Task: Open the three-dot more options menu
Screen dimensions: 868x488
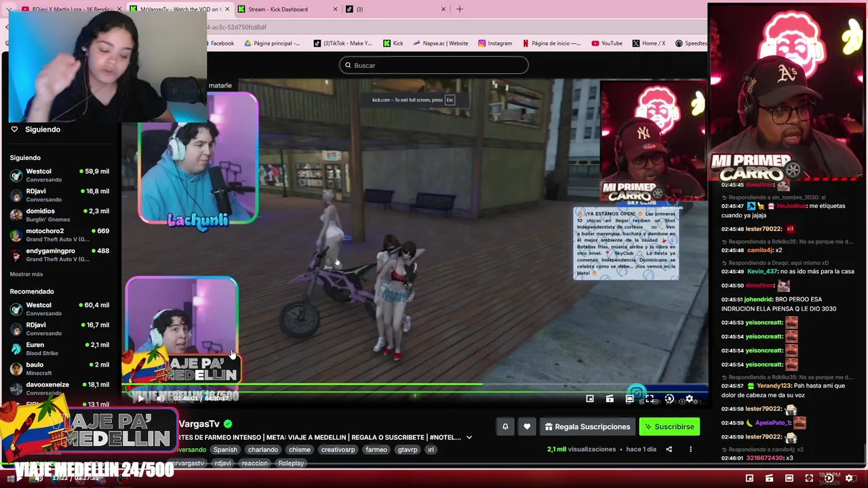Action: [x=690, y=449]
